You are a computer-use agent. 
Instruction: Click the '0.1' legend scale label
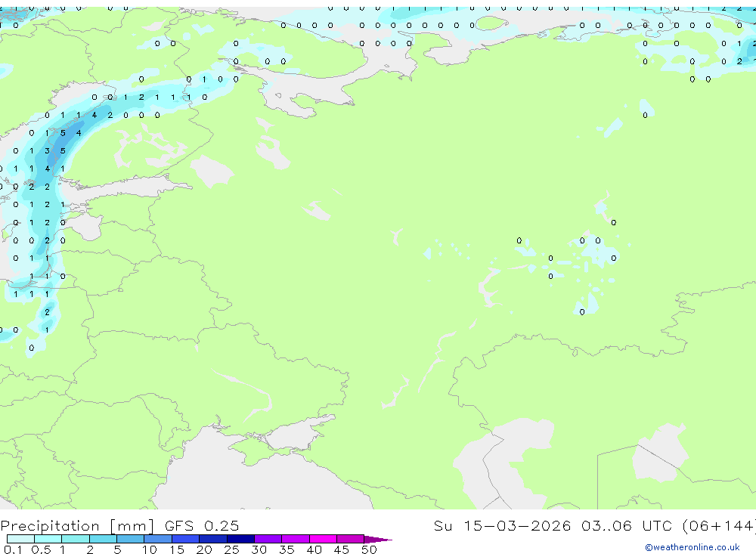pos(13,549)
